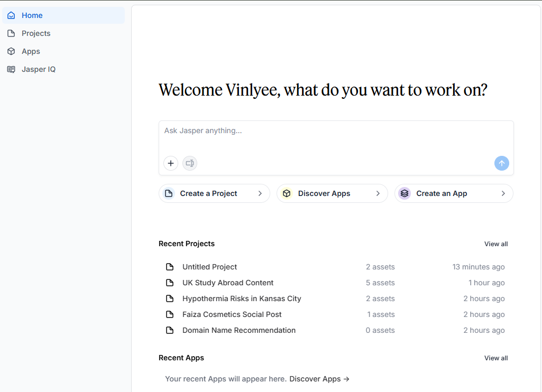This screenshot has width=542, height=392.
Task: Click the purple layers icon on Create an App
Action: tap(405, 193)
